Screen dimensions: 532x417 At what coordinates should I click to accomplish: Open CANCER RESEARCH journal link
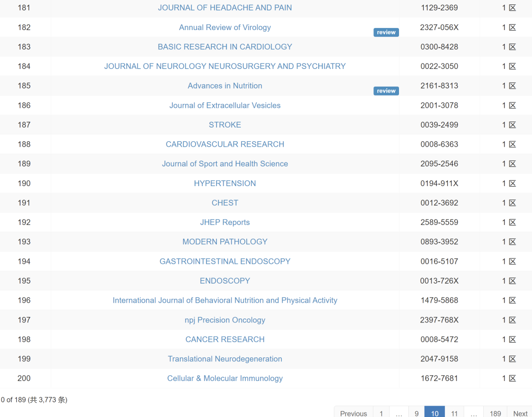(225, 339)
